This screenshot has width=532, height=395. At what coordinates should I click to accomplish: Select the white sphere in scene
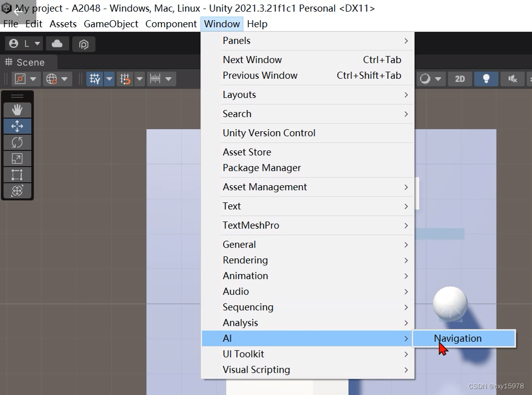click(450, 304)
